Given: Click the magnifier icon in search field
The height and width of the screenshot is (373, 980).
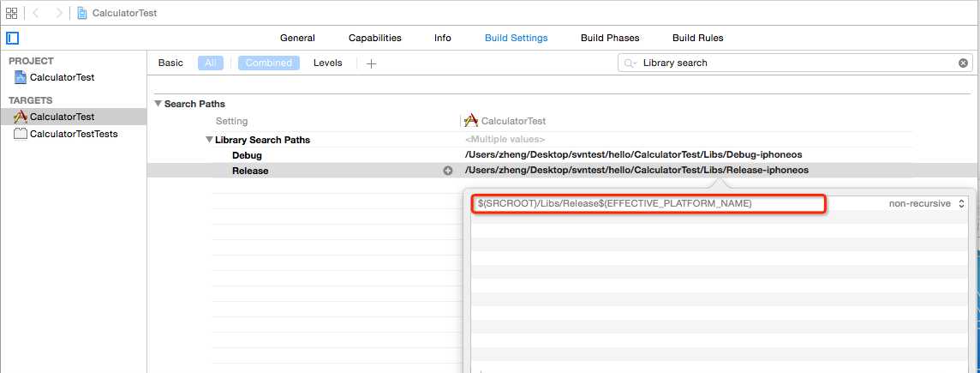Looking at the screenshot, I should click(x=630, y=63).
